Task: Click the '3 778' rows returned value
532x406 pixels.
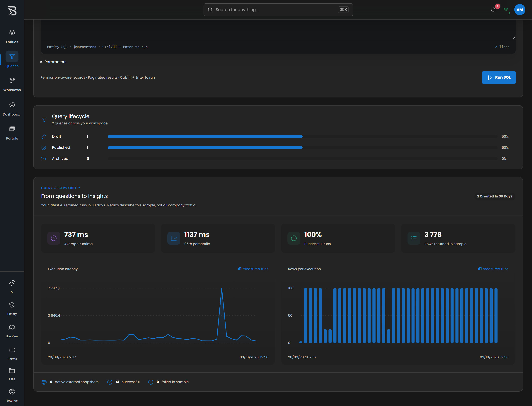Action: (433, 235)
